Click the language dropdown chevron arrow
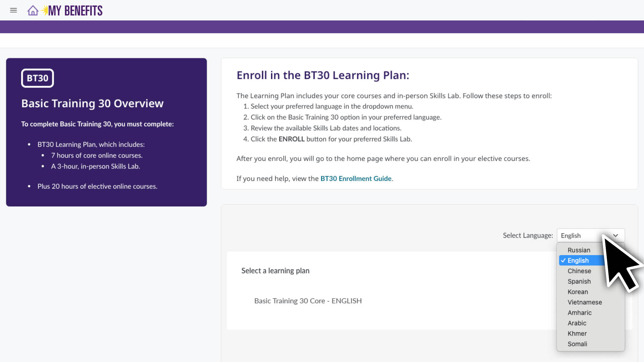This screenshot has height=362, width=644. coord(615,236)
